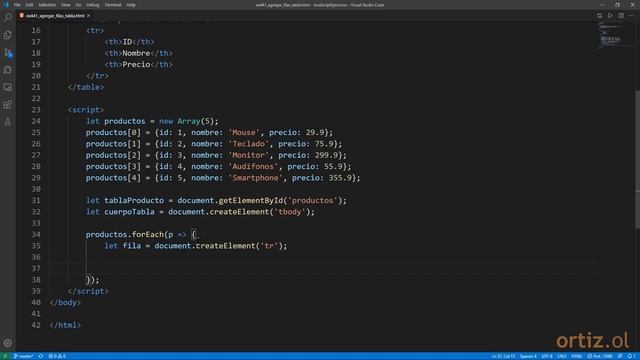Click the closing </body> tag on line 40
This screenshot has height=360, width=640.
click(65, 302)
